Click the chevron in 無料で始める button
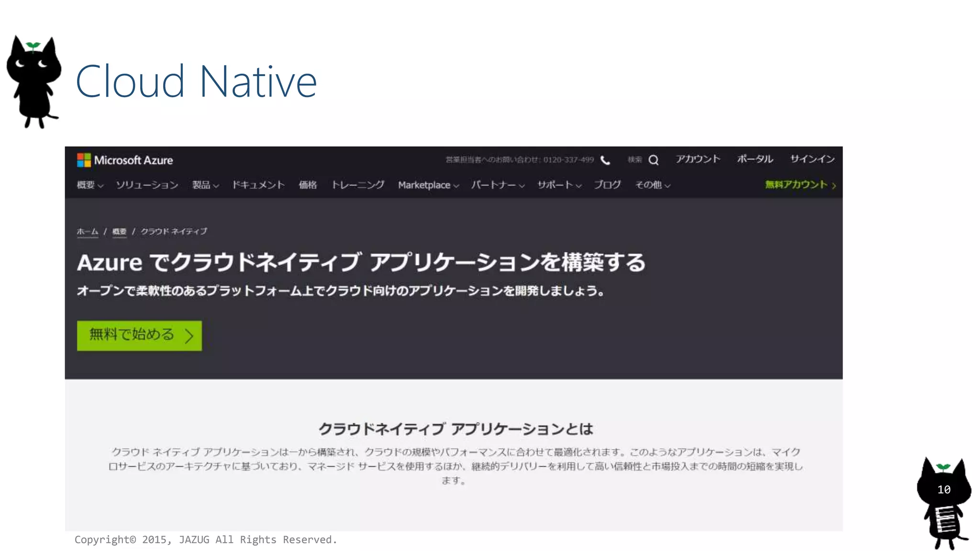 point(189,335)
